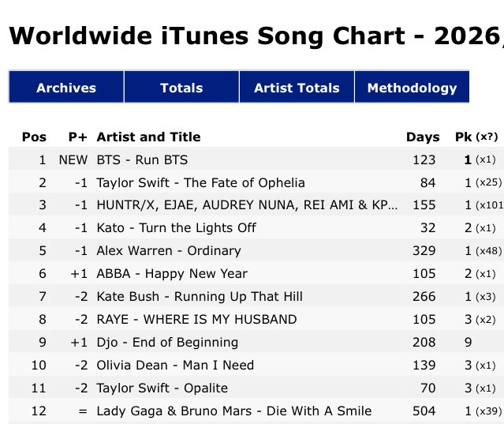Click Lady Gaga & Bruno Mars - Die With A Smile
504x424 pixels.
(x=233, y=411)
